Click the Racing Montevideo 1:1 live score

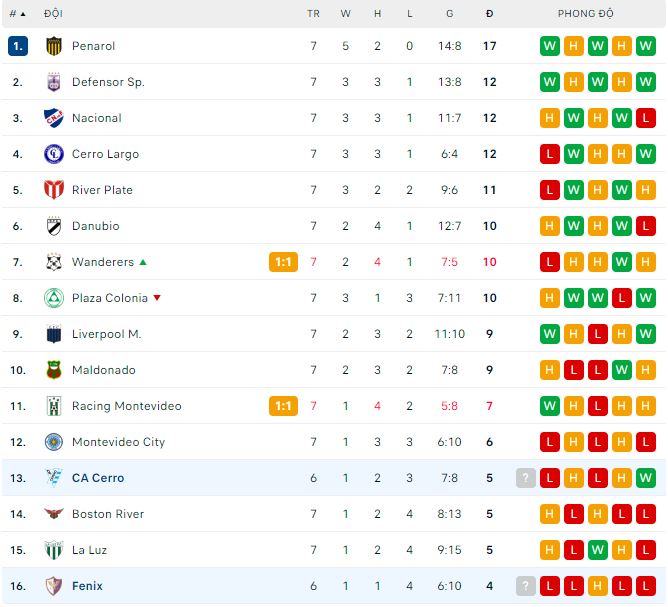(283, 406)
